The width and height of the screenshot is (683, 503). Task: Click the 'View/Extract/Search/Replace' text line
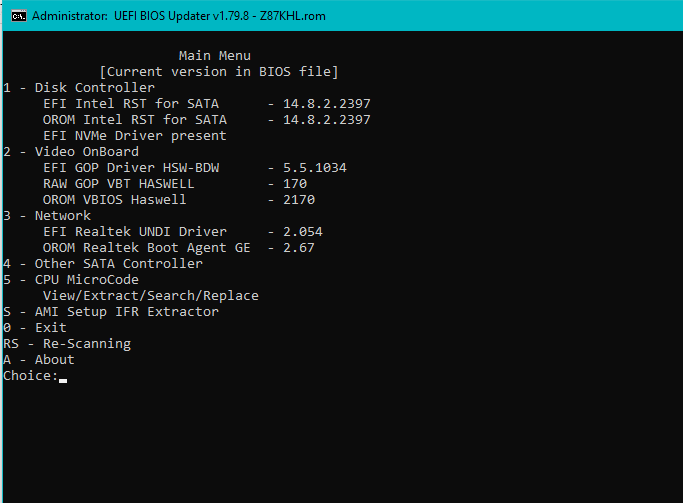[151, 296]
